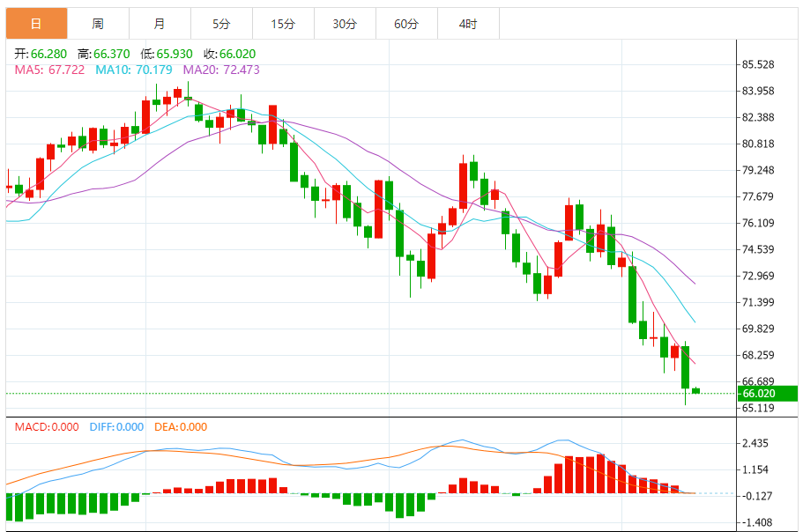
Task: Click the MA20: 72.473 indicator label
Action: pyautogui.click(x=221, y=70)
